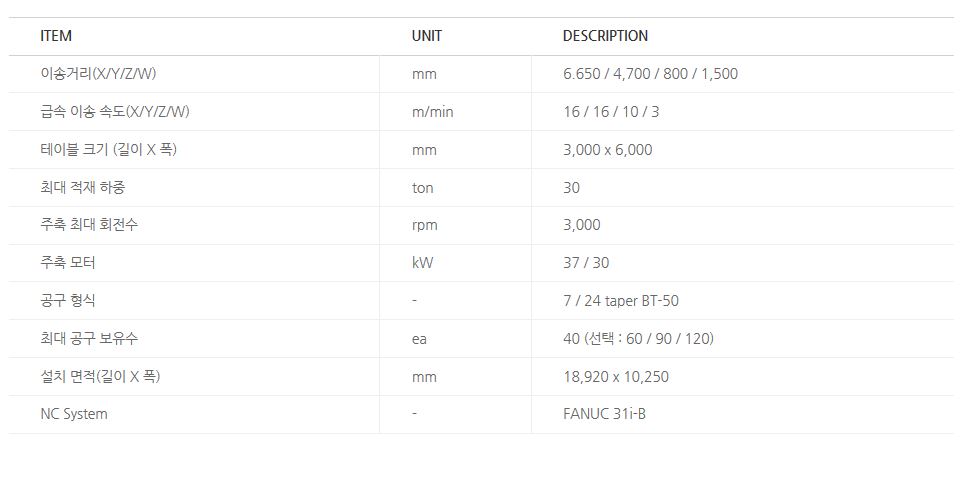Image resolution: width=960 pixels, height=479 pixels.
Task: Click the m/min unit cell
Action: (432, 112)
